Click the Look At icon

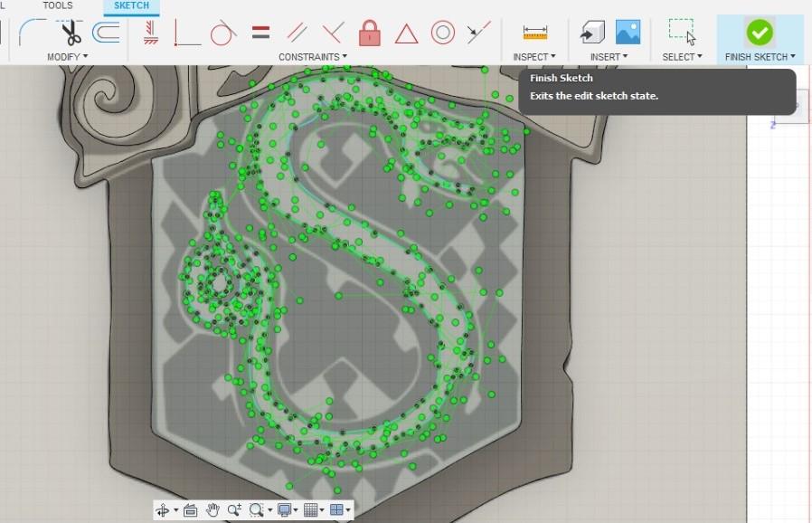point(190,510)
